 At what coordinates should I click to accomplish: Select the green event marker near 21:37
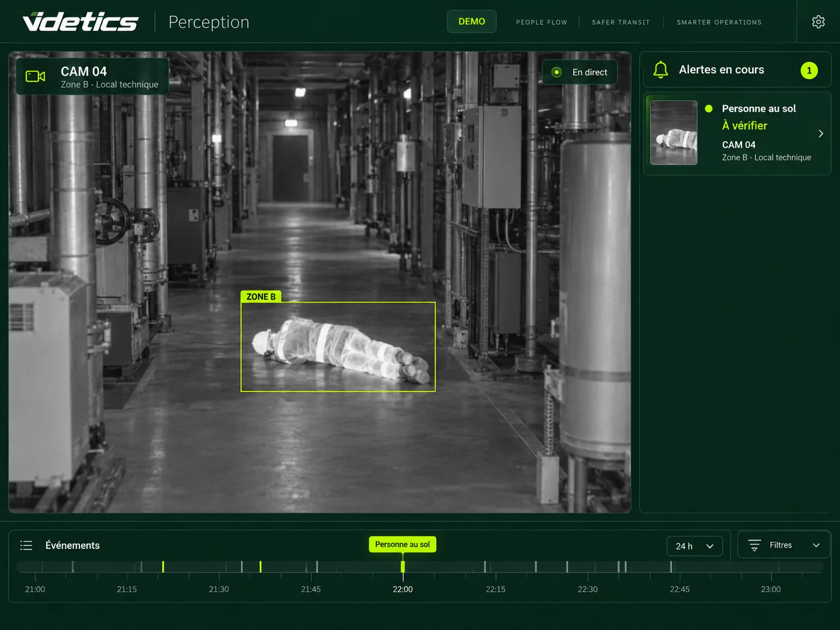pyautogui.click(x=260, y=567)
